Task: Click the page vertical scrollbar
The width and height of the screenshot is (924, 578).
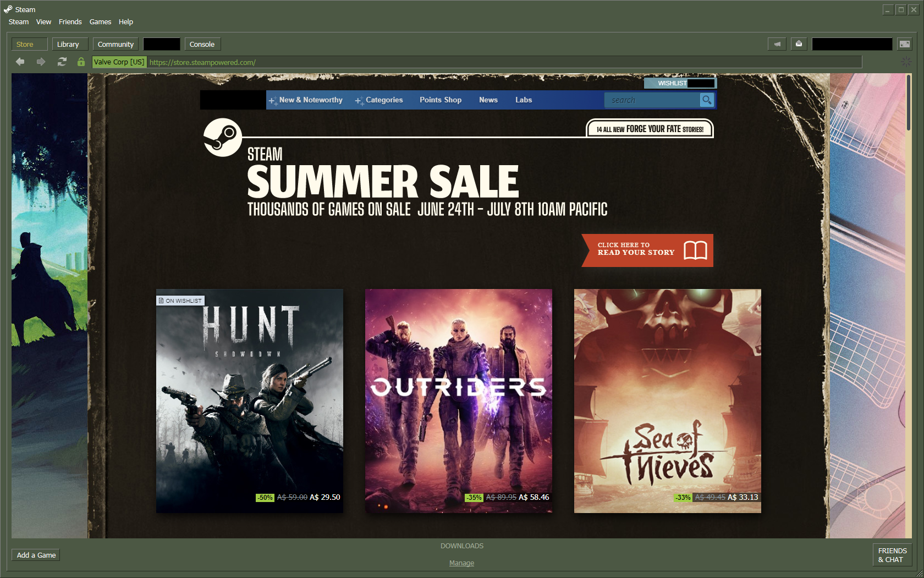Action: point(909,102)
